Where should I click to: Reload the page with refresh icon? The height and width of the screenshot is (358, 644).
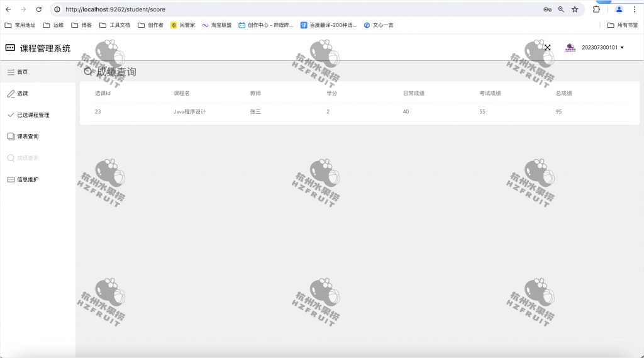38,9
